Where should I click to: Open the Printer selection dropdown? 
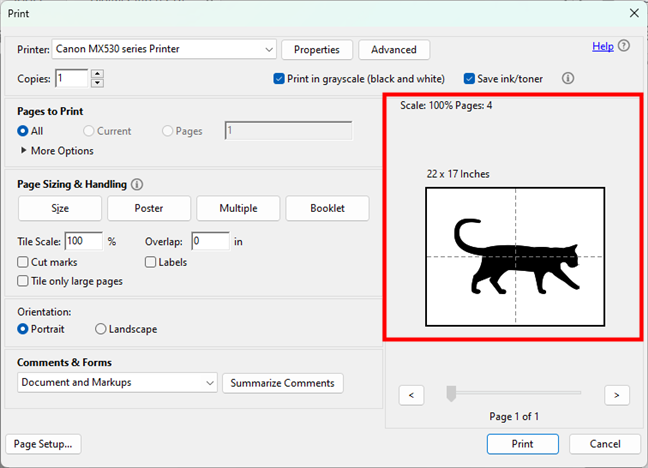tap(164, 49)
